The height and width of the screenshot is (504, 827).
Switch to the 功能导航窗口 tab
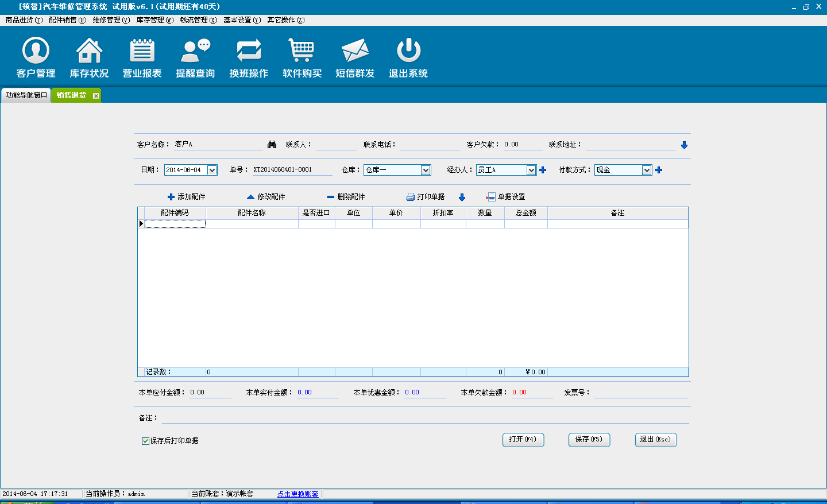tap(26, 95)
